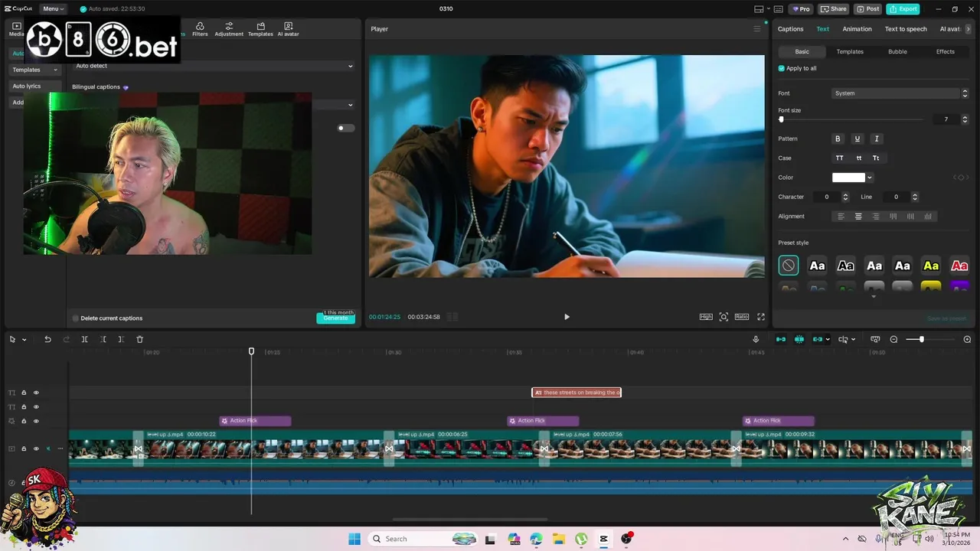Image resolution: width=980 pixels, height=551 pixels.
Task: Click the keyboard shortcuts icon in title bar
Action: click(778, 9)
